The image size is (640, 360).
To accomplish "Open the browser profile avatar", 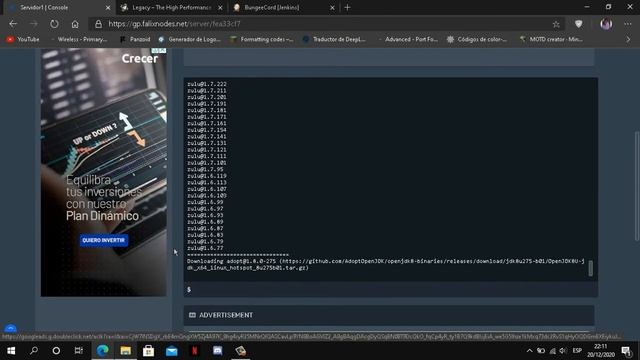I will click(606, 24).
